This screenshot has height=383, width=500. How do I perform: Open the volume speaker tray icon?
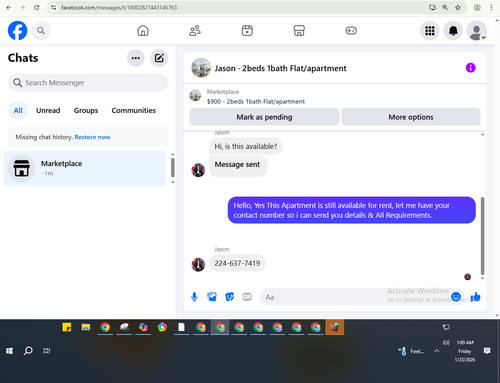446,342
